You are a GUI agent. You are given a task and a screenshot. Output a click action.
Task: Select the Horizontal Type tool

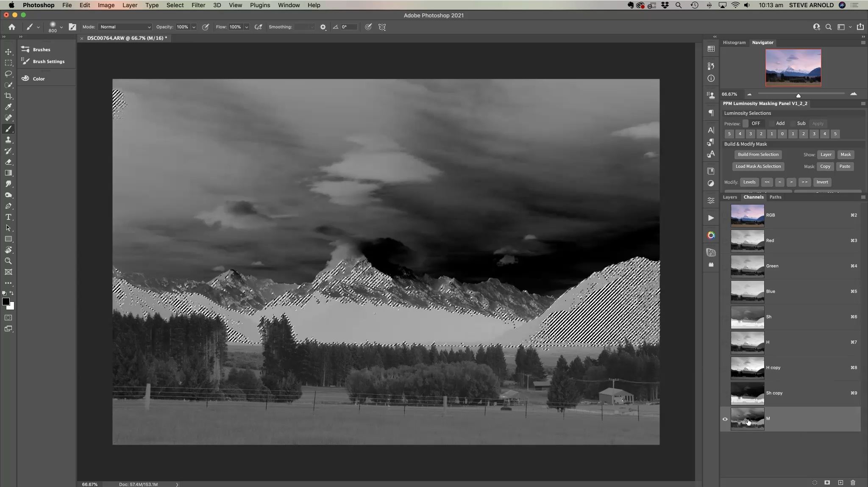coord(8,217)
